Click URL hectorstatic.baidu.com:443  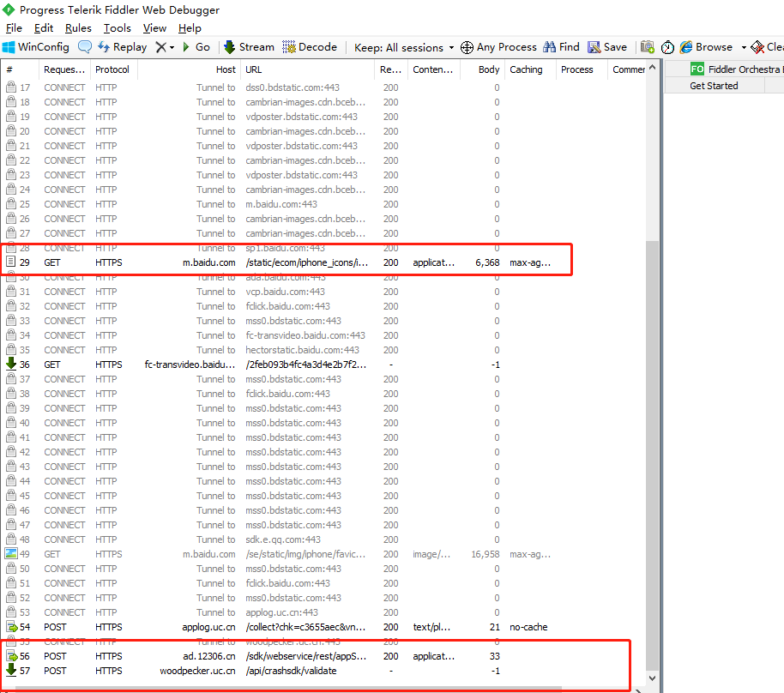tap(303, 350)
